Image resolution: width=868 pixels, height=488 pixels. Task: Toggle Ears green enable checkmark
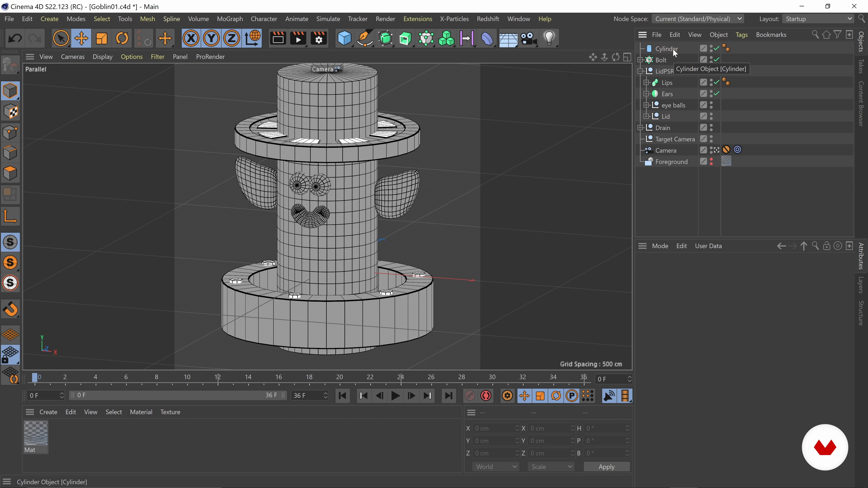(717, 94)
